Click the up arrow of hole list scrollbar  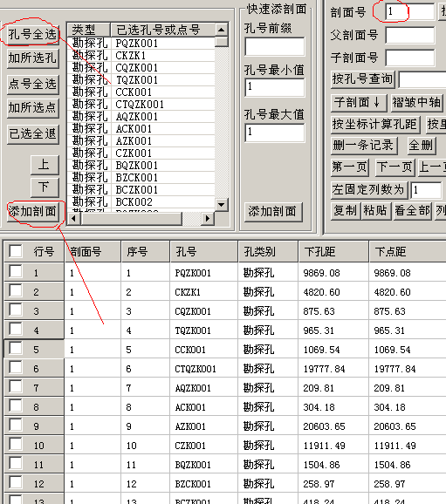[221, 30]
